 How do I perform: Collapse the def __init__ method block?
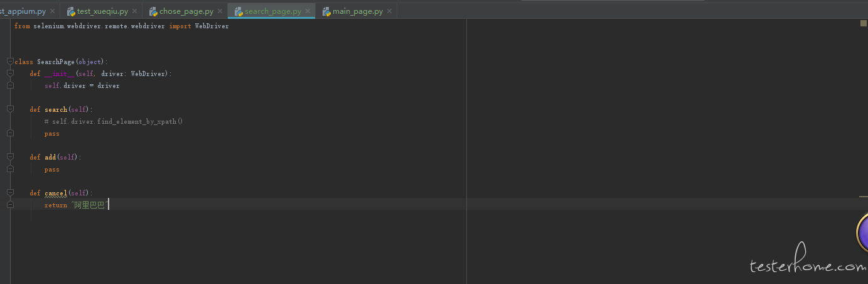[10, 74]
